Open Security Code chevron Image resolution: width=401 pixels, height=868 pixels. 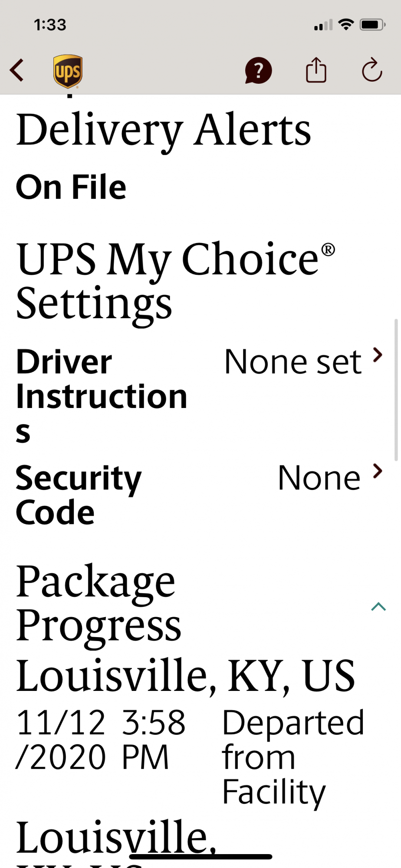click(x=378, y=471)
